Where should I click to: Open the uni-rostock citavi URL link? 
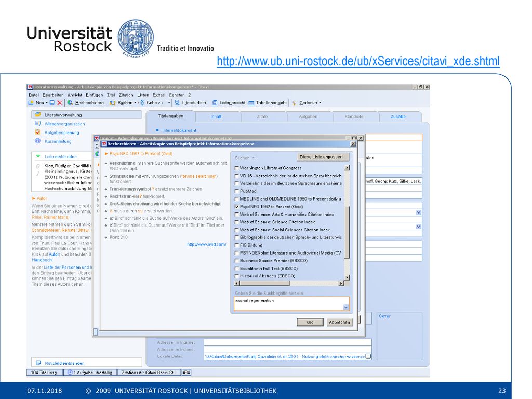point(358,61)
